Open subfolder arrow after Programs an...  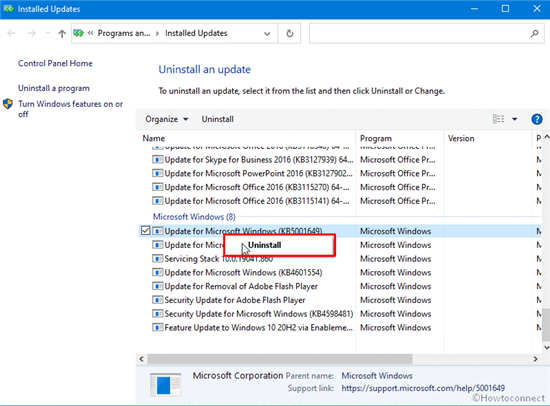point(157,34)
